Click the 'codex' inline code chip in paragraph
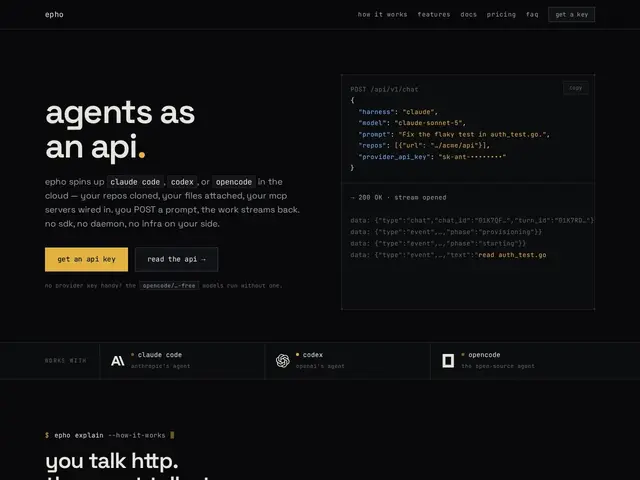 (182, 182)
